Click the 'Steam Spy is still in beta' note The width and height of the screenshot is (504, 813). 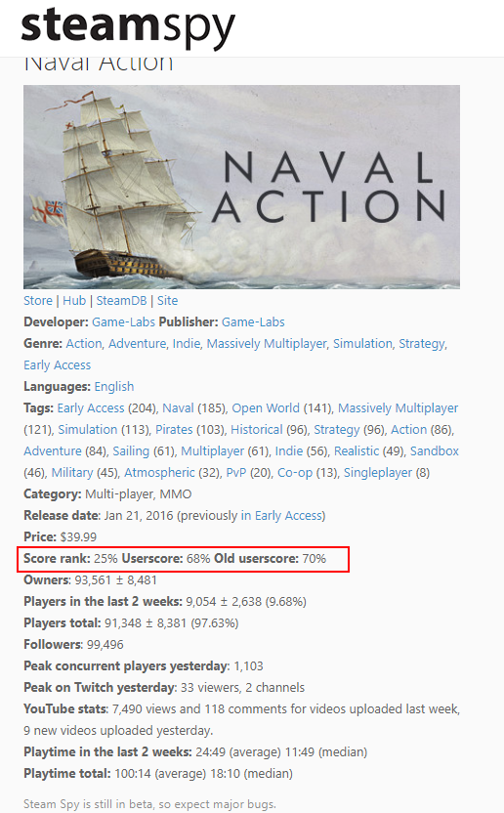149,804
